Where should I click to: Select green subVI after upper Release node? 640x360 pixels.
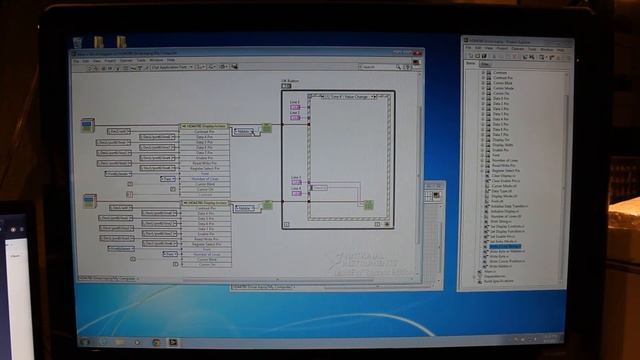[267, 128]
